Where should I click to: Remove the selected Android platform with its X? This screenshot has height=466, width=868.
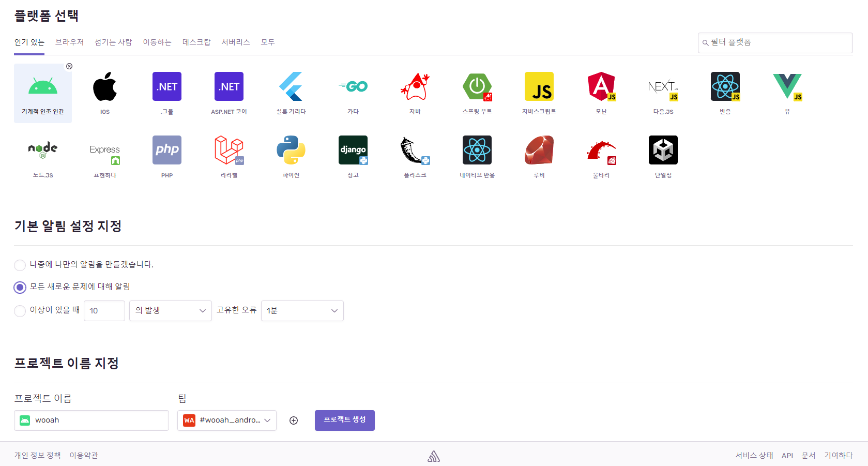pyautogui.click(x=69, y=66)
